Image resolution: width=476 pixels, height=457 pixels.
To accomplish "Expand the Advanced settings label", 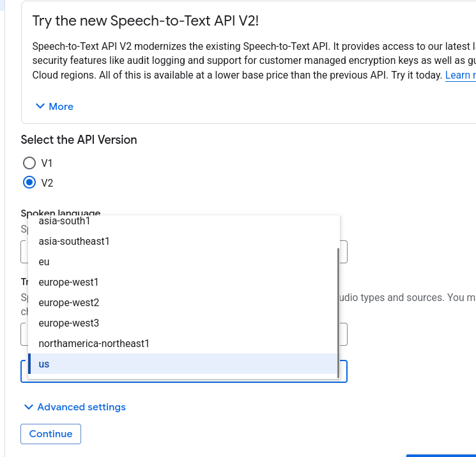I will click(81, 407).
